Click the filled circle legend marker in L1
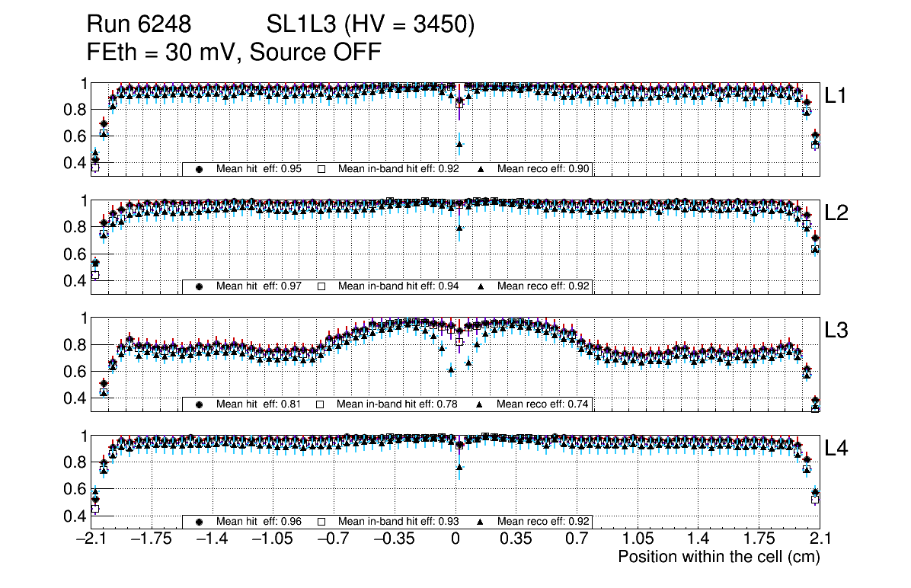The width and height of the screenshot is (911, 588). 200,169
